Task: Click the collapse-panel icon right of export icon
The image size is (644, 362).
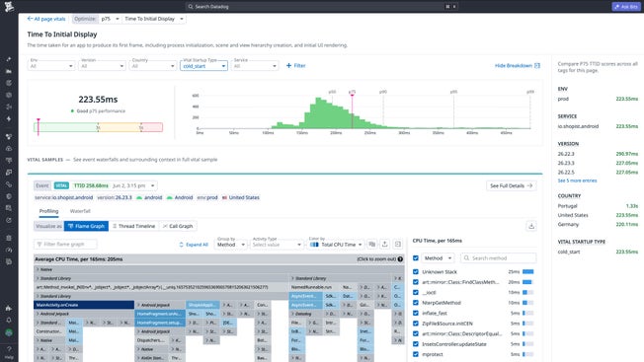Action: click(x=398, y=244)
